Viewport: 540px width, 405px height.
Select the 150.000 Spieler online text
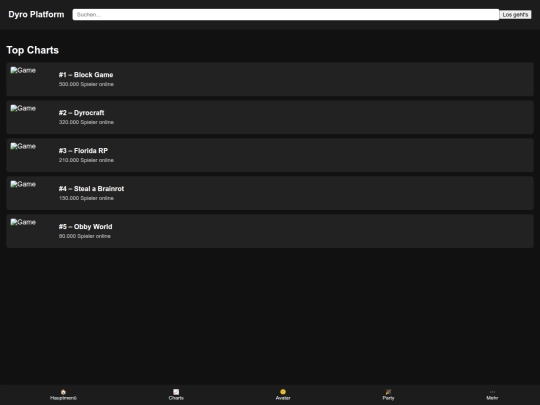click(86, 198)
